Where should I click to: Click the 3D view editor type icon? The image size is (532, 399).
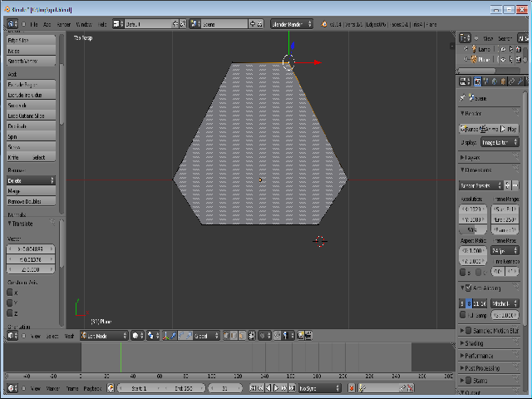[12, 335]
